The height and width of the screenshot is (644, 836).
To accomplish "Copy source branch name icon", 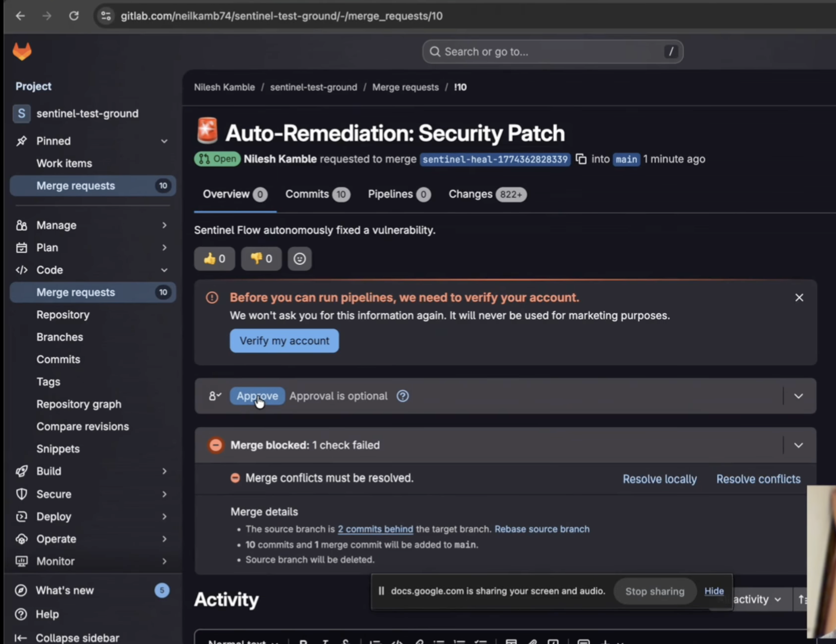I will (x=581, y=159).
